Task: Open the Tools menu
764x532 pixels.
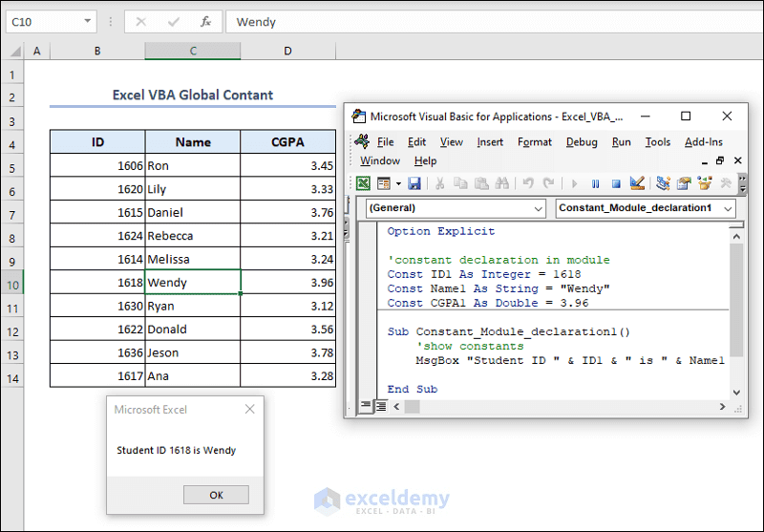Action: (x=658, y=141)
